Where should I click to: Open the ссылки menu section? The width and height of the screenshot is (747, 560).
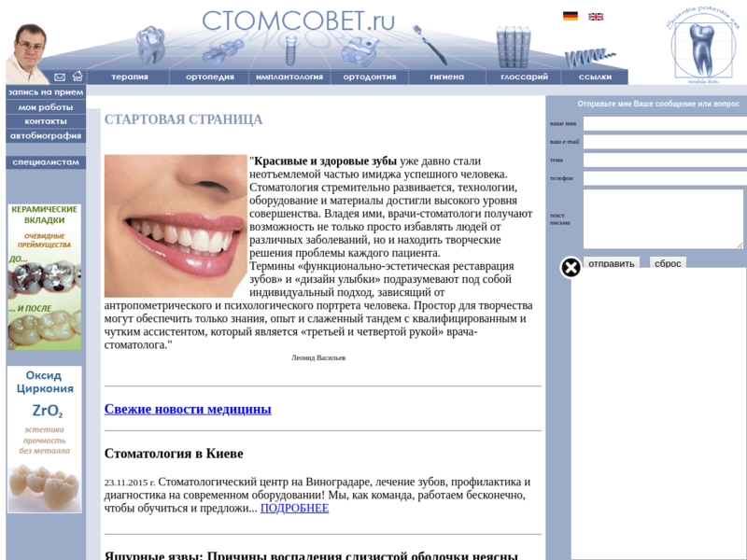(595, 77)
